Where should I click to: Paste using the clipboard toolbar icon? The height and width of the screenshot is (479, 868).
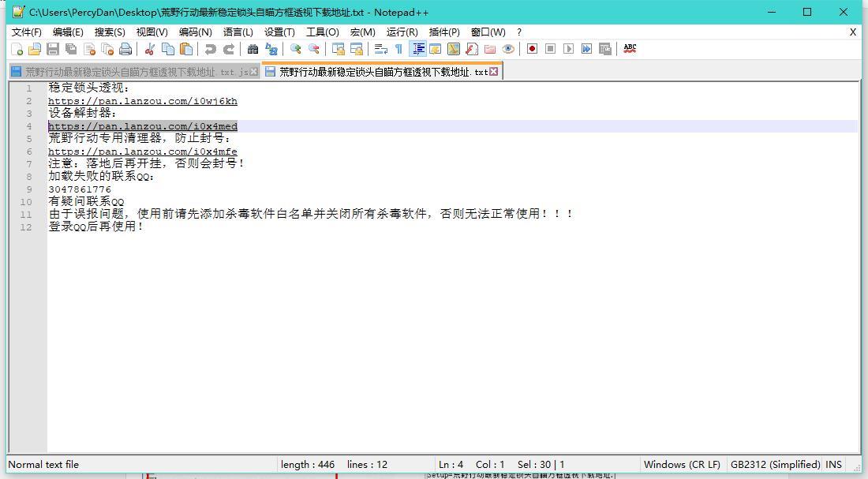[186, 49]
